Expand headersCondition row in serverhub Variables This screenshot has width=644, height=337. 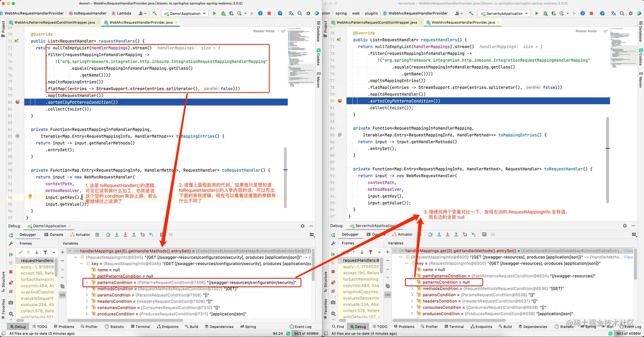412,301
